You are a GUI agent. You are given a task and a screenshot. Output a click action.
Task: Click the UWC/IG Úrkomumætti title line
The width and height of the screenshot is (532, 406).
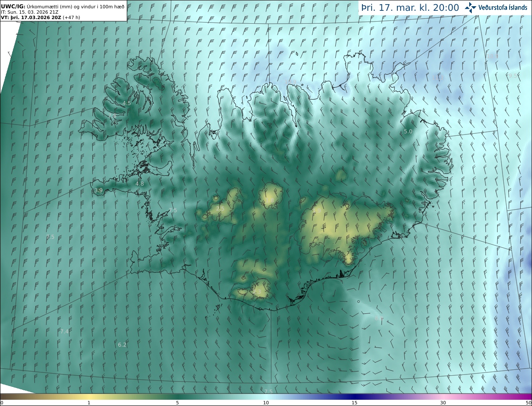coord(63,6)
